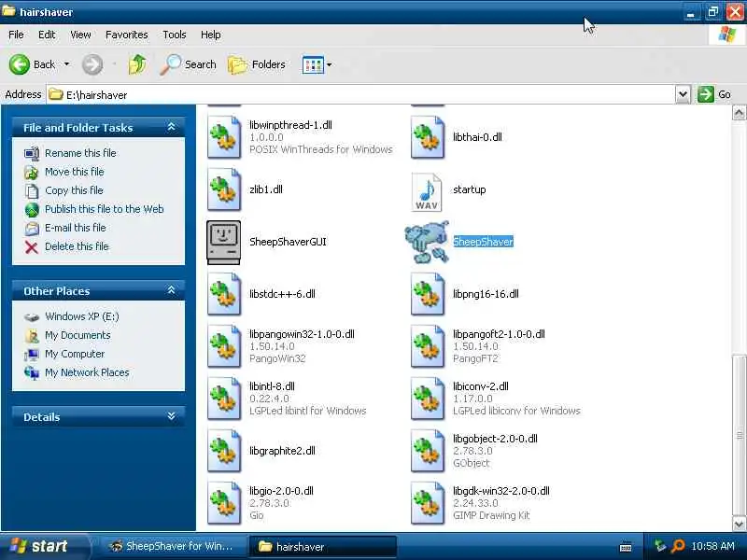This screenshot has width=747, height=560.
Task: Select the libstdc++-6.dll file icon
Action: point(224,294)
